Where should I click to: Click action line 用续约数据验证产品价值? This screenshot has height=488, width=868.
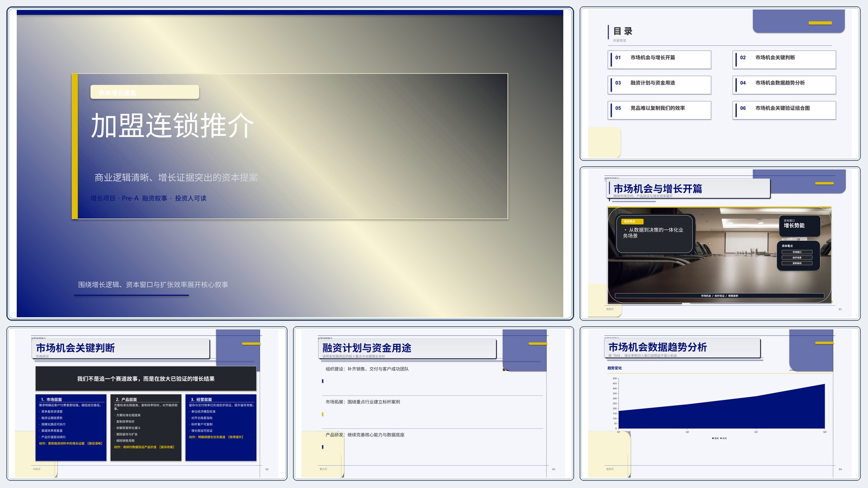click(144, 447)
